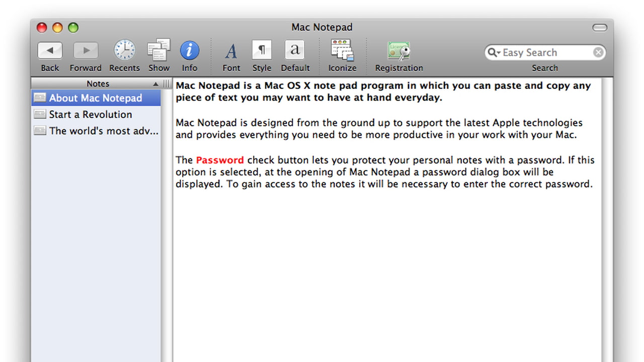Open the search magnifier dropdown
Viewport: 644px width, 362px height.
(x=494, y=52)
